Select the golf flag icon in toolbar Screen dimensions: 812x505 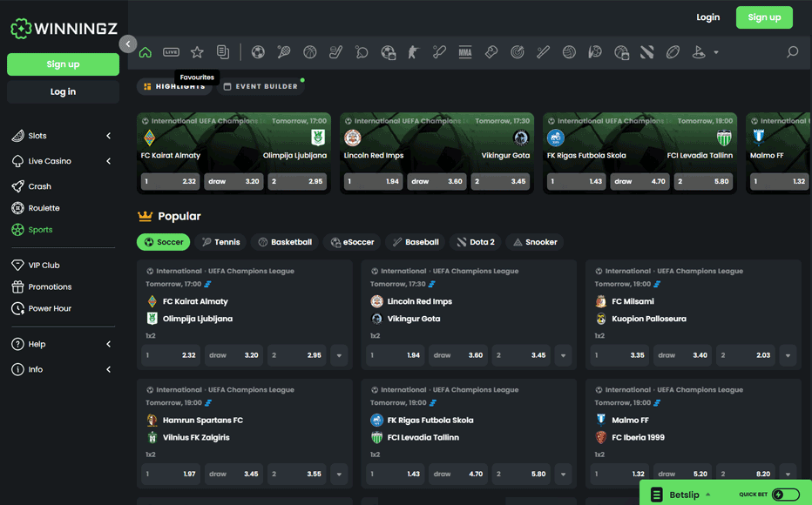(699, 52)
